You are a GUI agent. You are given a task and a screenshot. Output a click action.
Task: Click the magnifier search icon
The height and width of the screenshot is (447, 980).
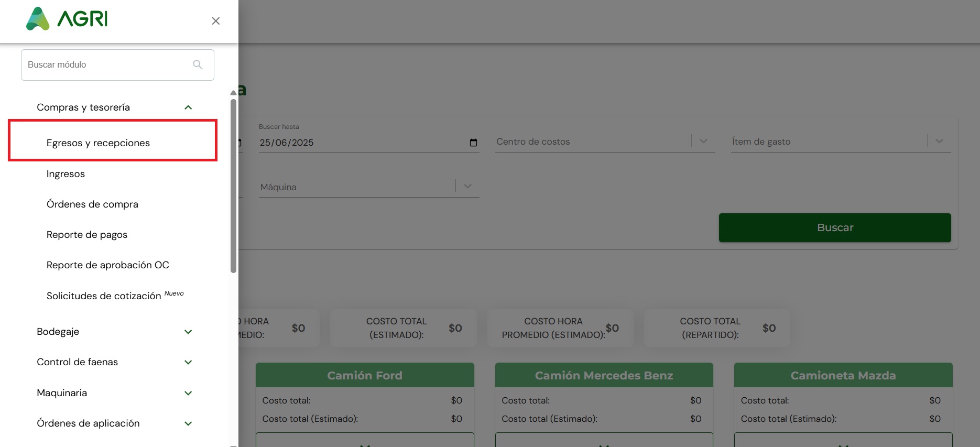click(198, 64)
